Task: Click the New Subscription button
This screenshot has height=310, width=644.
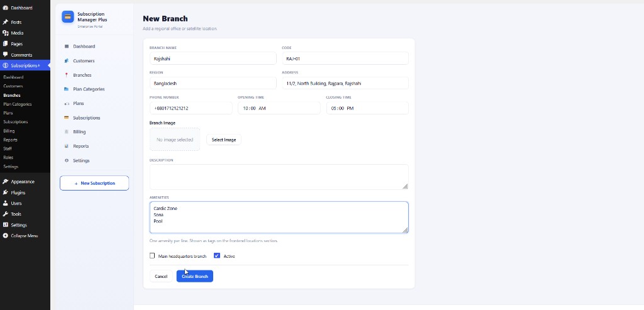Action: (94, 183)
